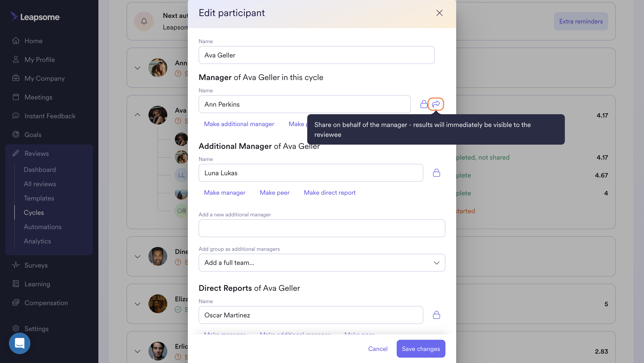Click the Home house icon
Image resolution: width=644 pixels, height=363 pixels.
pos(16,40)
